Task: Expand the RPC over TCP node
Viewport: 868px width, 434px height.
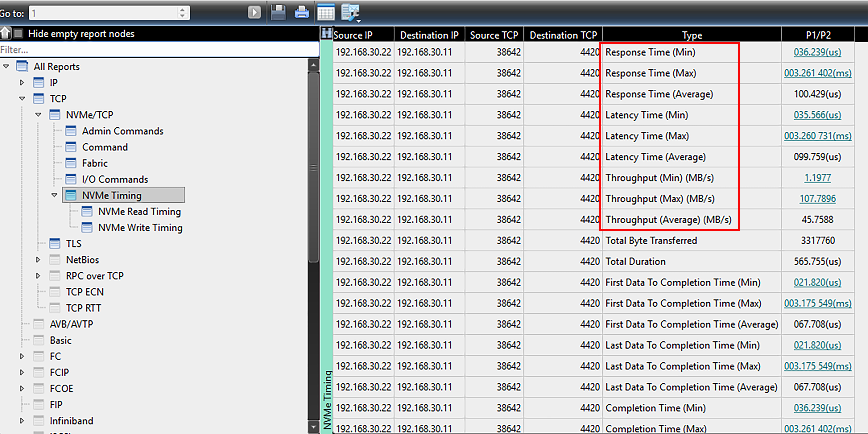Action: click(x=38, y=276)
